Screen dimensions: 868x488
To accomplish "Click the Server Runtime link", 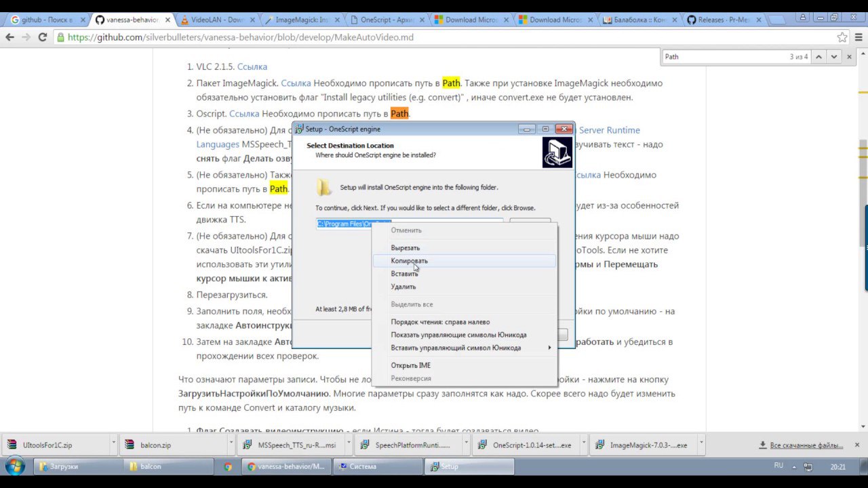I will 610,130.
